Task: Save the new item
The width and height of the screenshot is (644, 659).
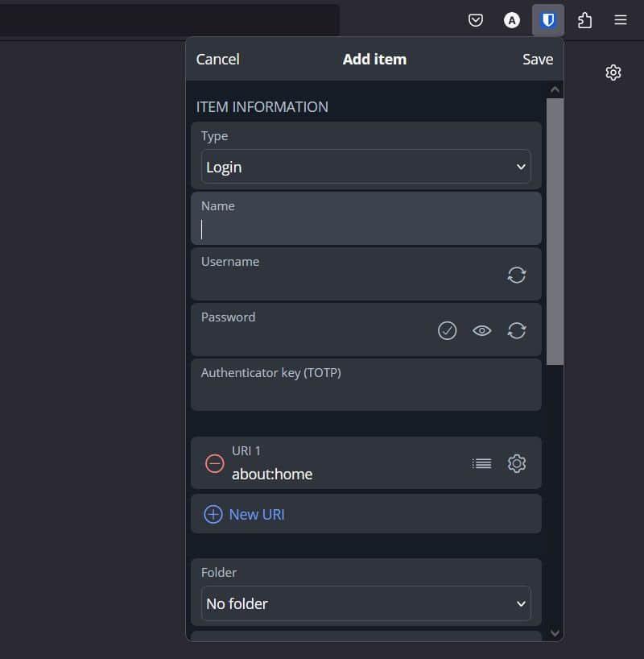Action: (537, 59)
